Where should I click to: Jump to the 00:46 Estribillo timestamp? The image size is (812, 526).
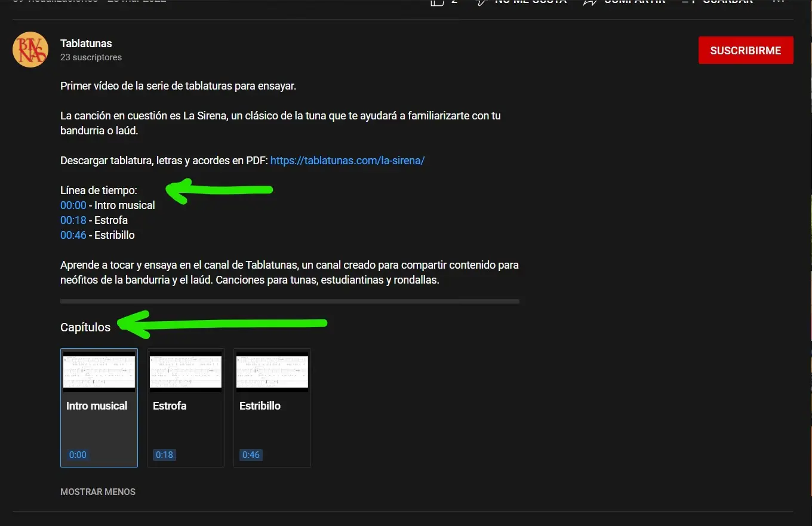click(73, 235)
